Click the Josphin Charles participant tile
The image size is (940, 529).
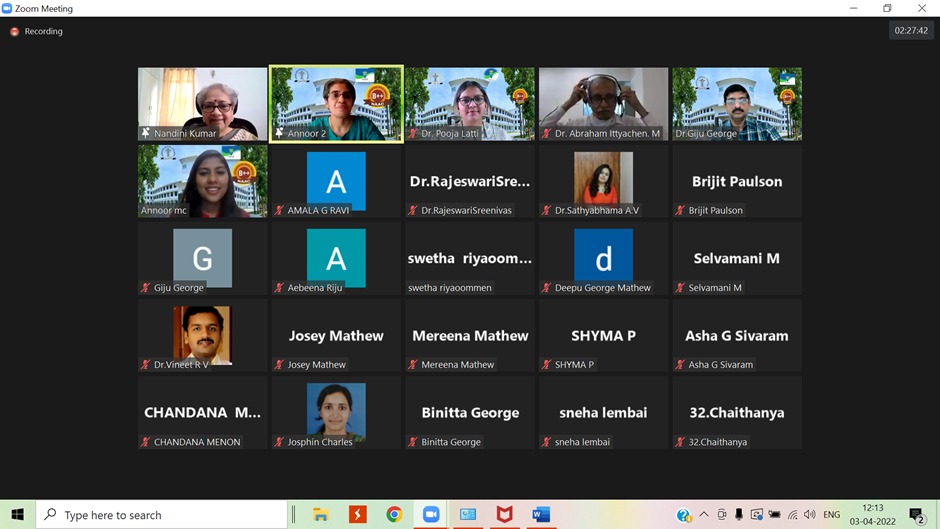pyautogui.click(x=336, y=413)
